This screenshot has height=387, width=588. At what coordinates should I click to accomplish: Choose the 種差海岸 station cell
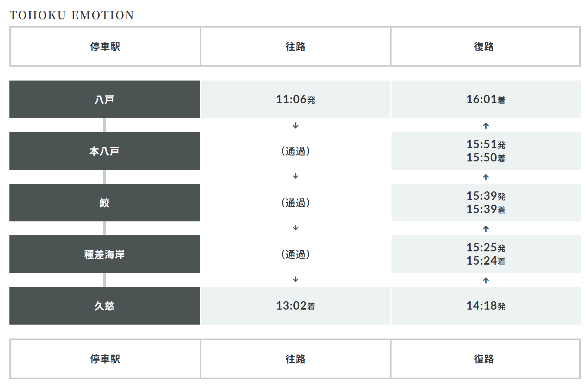pyautogui.click(x=105, y=255)
